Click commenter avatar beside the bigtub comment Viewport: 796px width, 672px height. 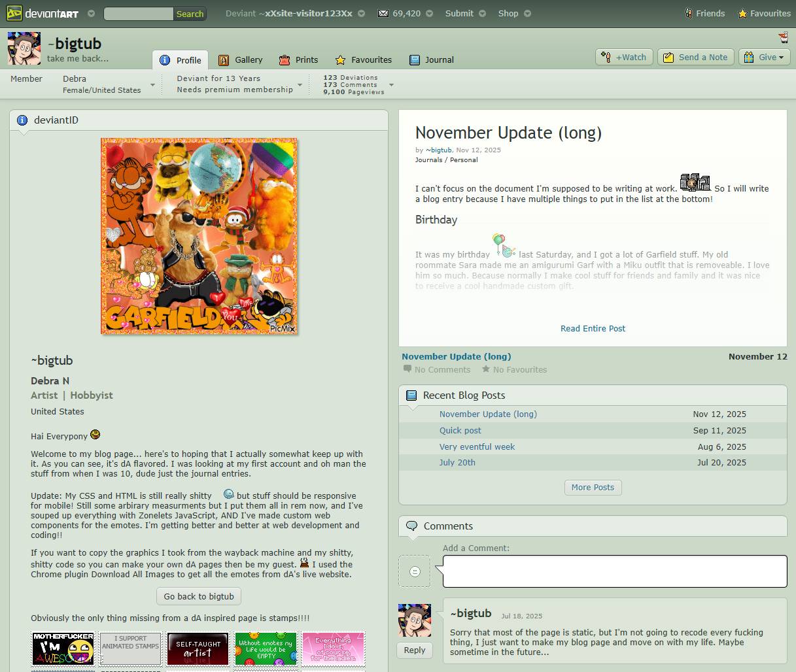pyautogui.click(x=415, y=620)
